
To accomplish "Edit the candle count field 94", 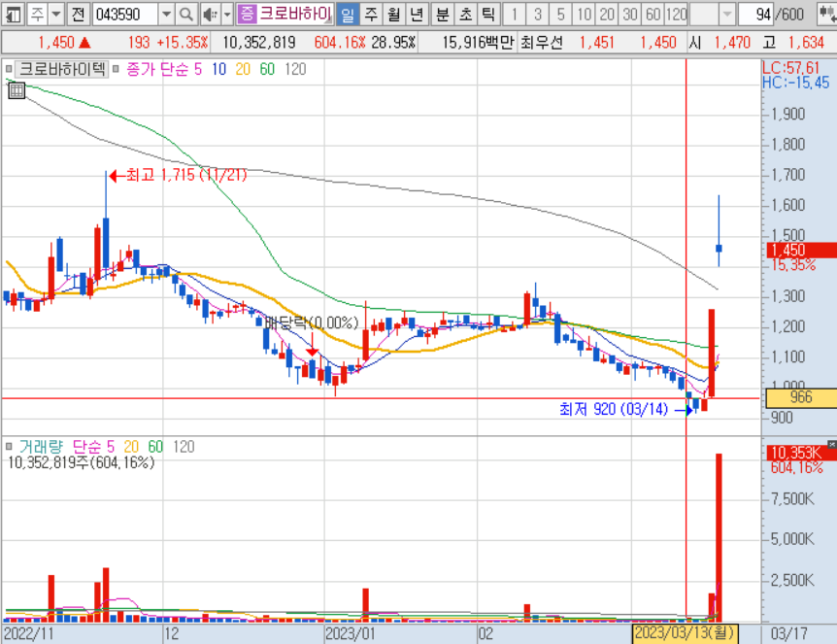I will tap(755, 15).
